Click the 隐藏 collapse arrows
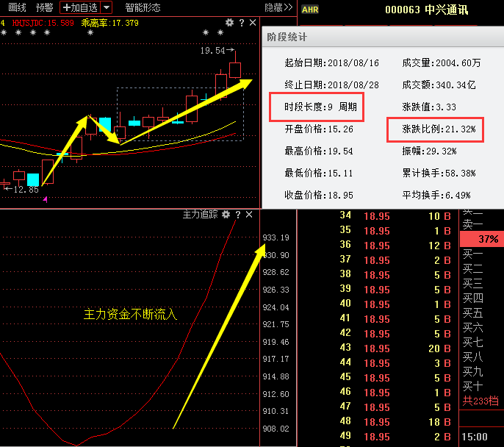Image resolution: width=504 pixels, height=447 pixels. (278, 7)
